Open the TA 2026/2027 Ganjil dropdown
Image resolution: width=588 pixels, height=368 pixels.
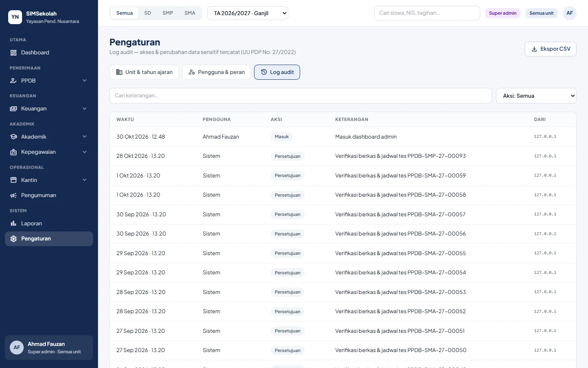(x=247, y=13)
